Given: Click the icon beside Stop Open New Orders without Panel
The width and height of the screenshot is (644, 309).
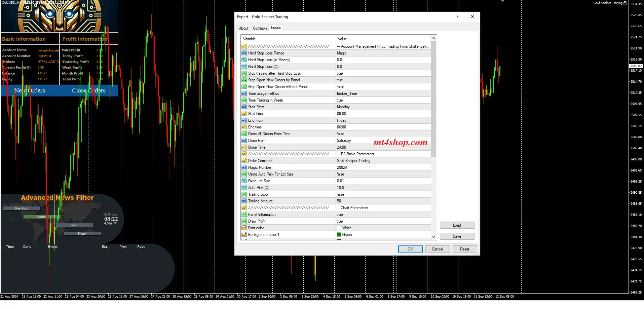Looking at the screenshot, I should (244, 87).
